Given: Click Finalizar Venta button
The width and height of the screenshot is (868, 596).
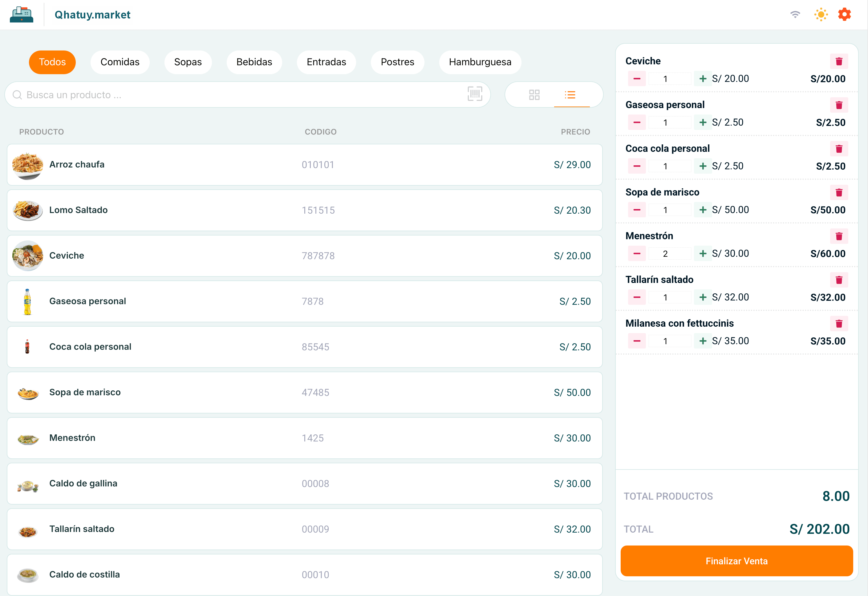Looking at the screenshot, I should 736,561.
